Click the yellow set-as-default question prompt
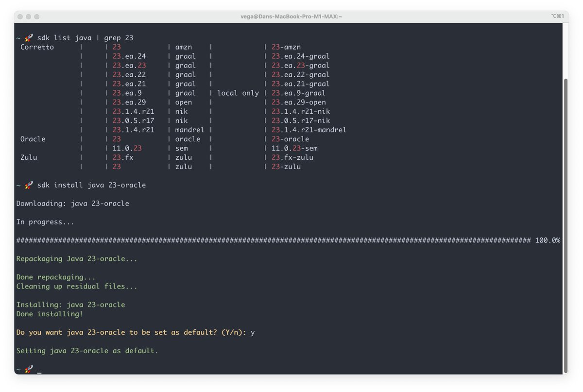This screenshot has width=583, height=392. pyautogui.click(x=131, y=332)
